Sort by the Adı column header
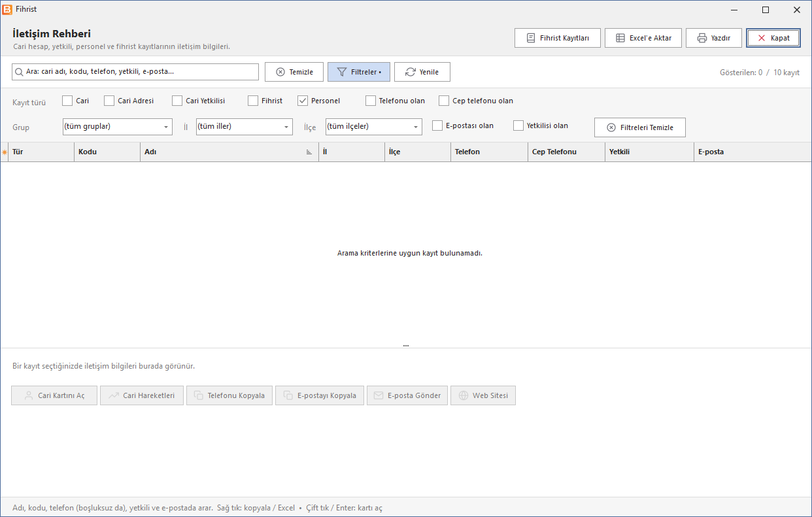 pos(229,152)
